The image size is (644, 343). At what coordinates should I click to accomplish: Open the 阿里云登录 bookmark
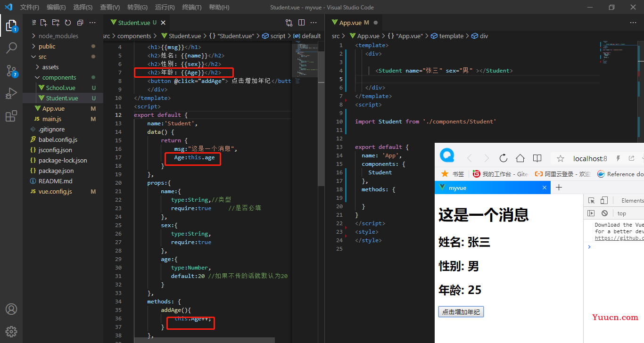562,174
